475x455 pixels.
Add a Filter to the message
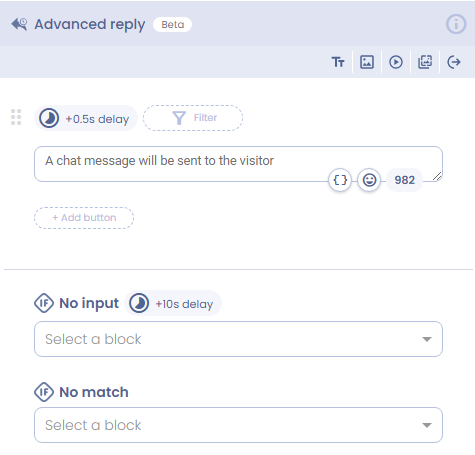coord(193,118)
